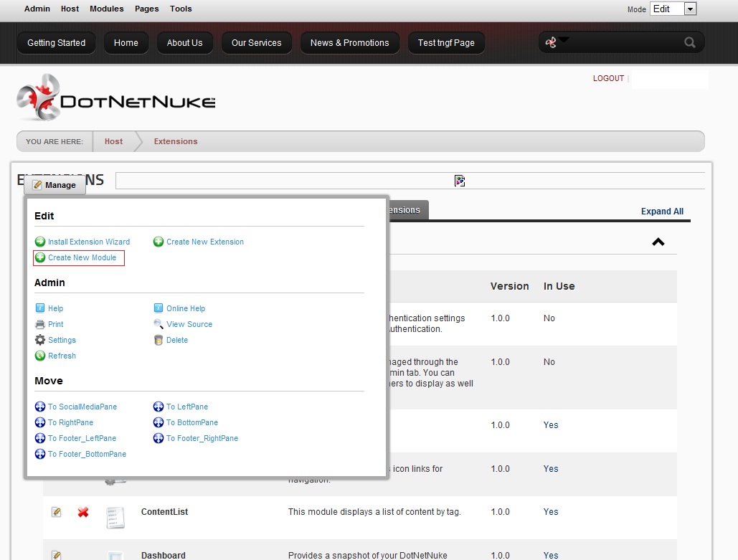
Task: Click the edit pencil icon beside ContentList
Action: coord(56,512)
